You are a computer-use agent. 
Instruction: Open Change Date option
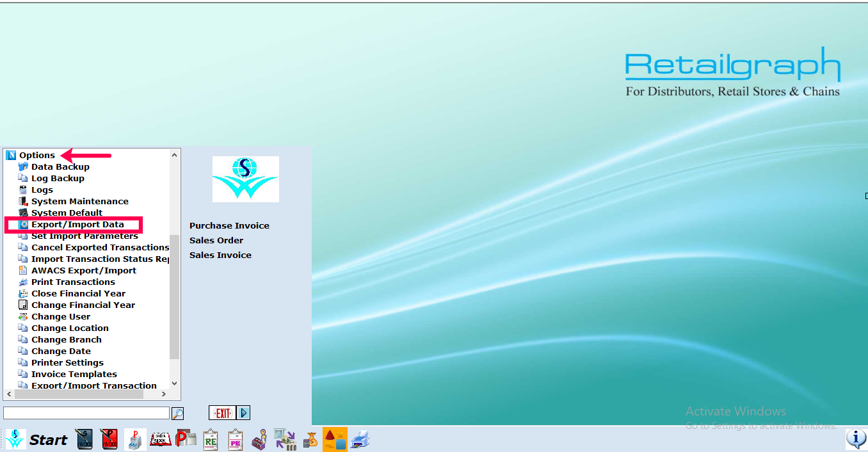pyautogui.click(x=61, y=351)
